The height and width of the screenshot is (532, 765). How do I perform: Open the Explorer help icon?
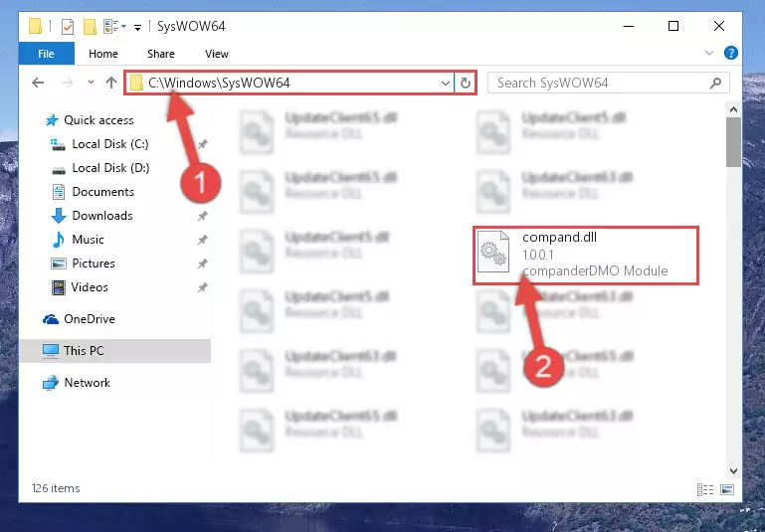(730, 53)
